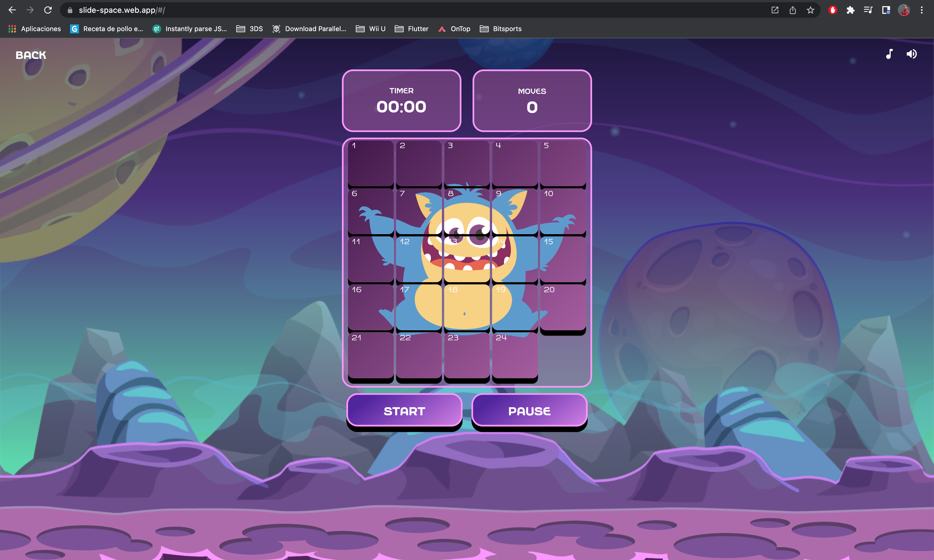Click puzzle tile number 1
The image size is (934, 560).
coord(370,163)
